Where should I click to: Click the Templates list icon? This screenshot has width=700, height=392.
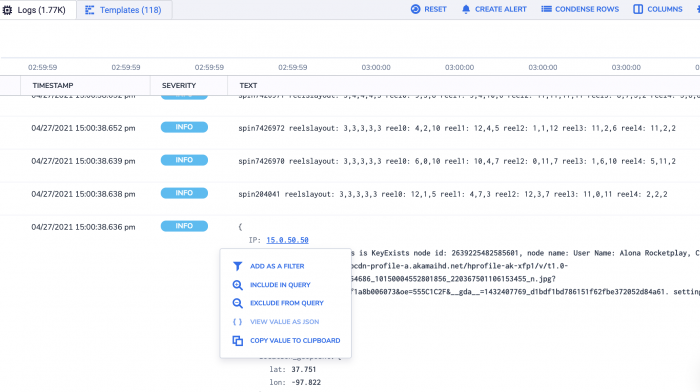pos(90,10)
